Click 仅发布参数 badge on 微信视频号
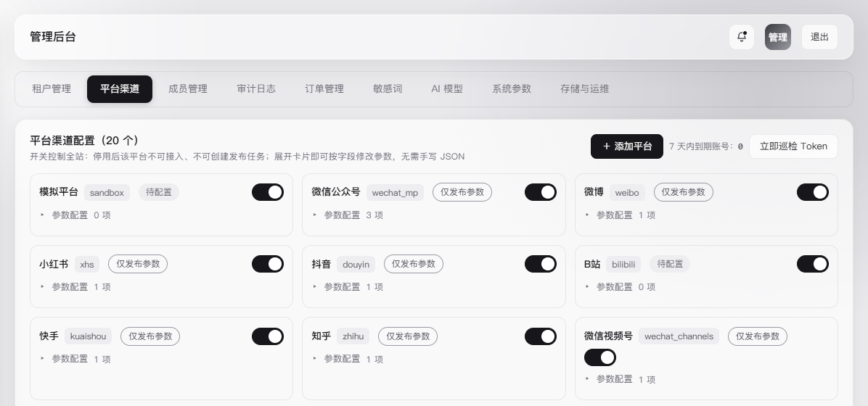The image size is (868, 406). [758, 336]
